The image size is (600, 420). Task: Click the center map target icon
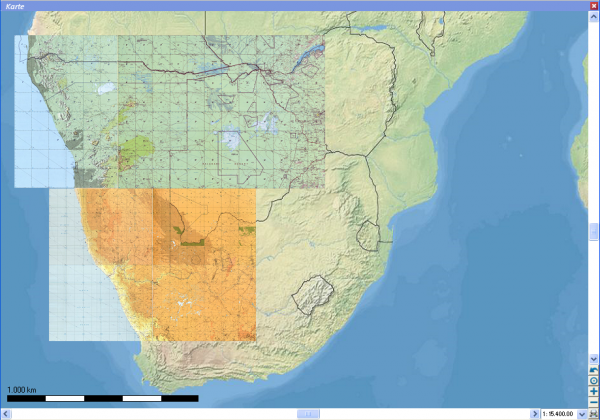pyautogui.click(x=593, y=381)
